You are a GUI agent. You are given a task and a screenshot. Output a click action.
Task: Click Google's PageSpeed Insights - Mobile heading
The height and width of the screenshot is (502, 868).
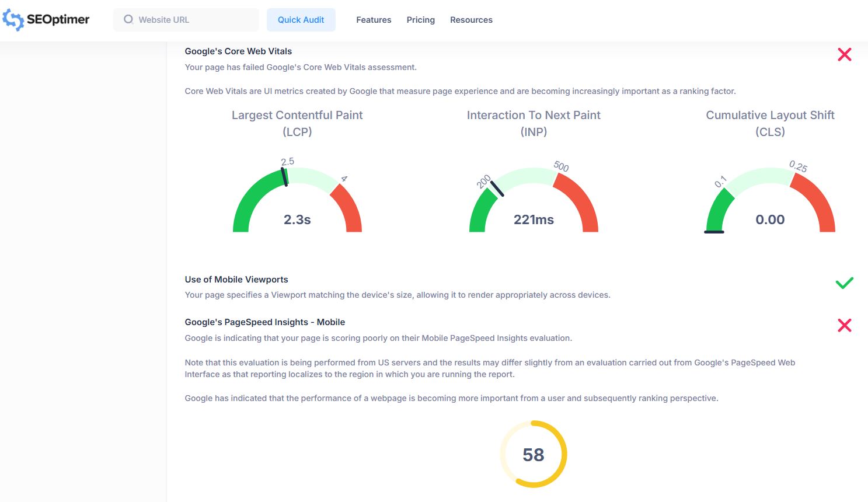coord(265,322)
